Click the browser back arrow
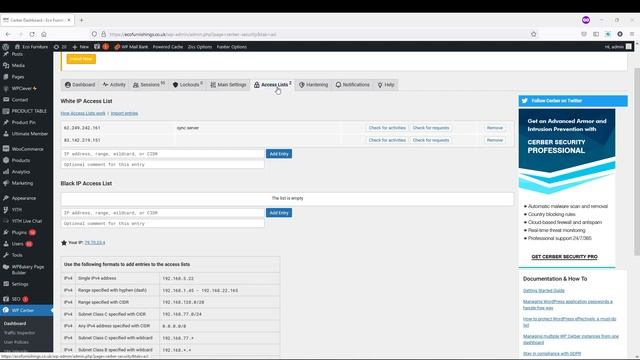The height and width of the screenshot is (360, 640). point(8,34)
